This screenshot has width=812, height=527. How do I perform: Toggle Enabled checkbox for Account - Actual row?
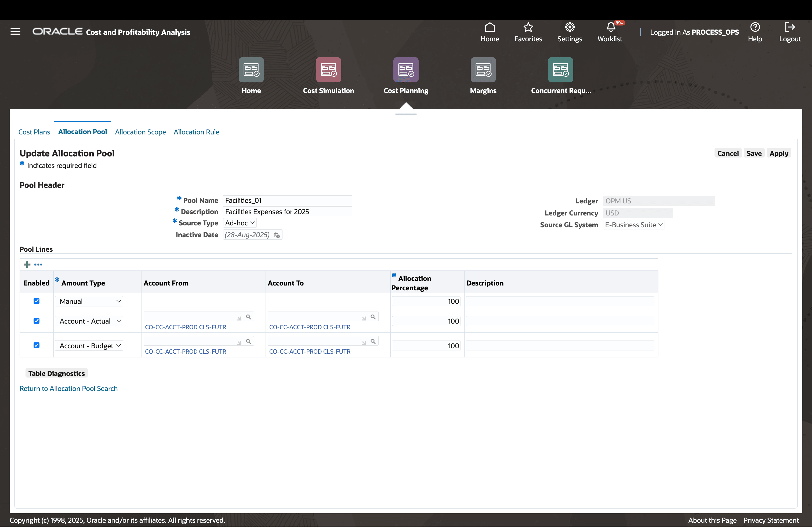point(37,321)
